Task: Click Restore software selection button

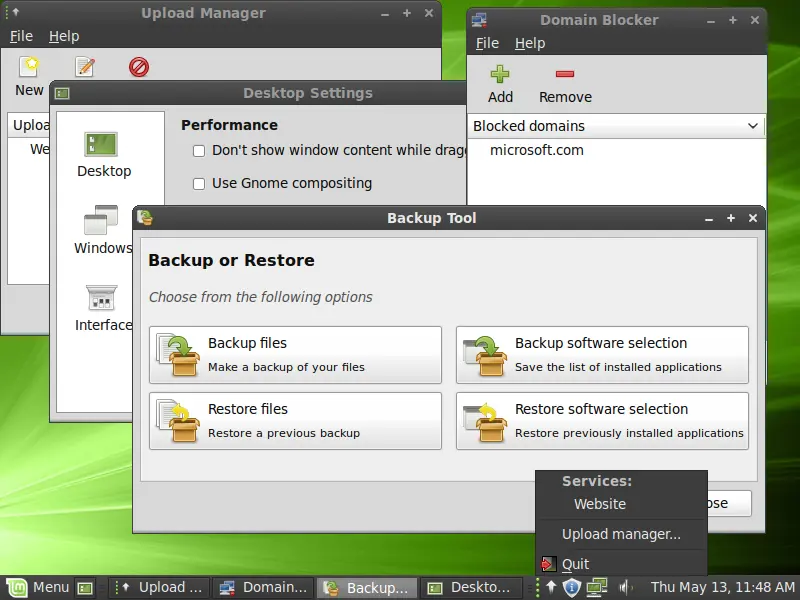Action: [603, 421]
